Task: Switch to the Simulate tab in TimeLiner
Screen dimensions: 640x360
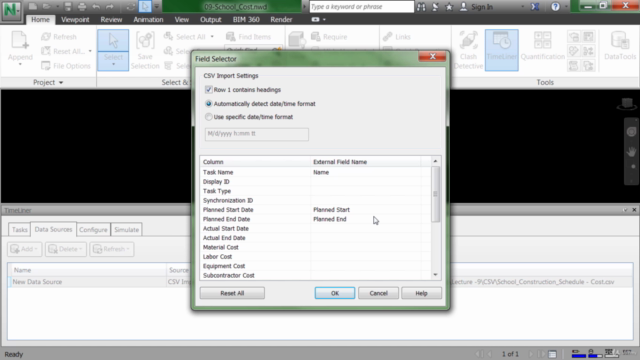Action: pyautogui.click(x=127, y=229)
